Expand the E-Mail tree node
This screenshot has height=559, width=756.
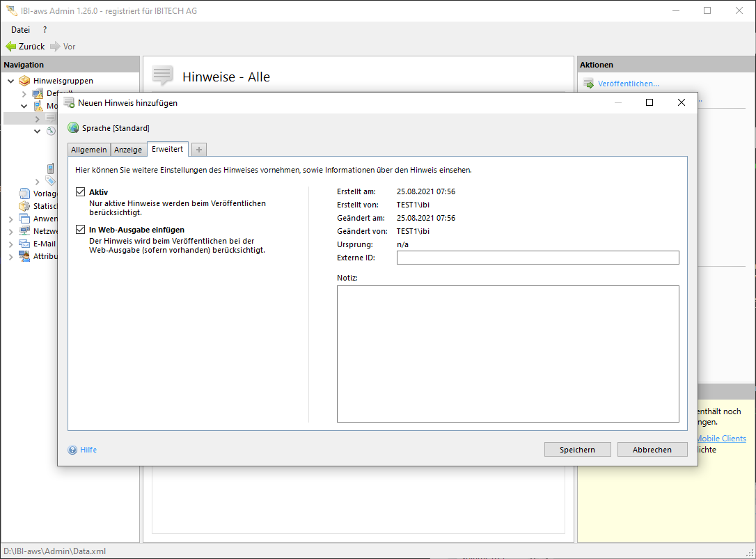(x=11, y=244)
